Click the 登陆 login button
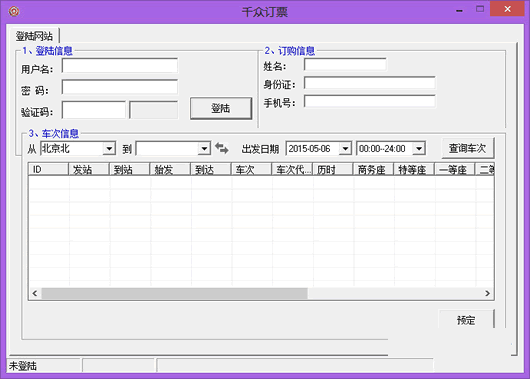Screen dimensions: 530x379 [221, 108]
